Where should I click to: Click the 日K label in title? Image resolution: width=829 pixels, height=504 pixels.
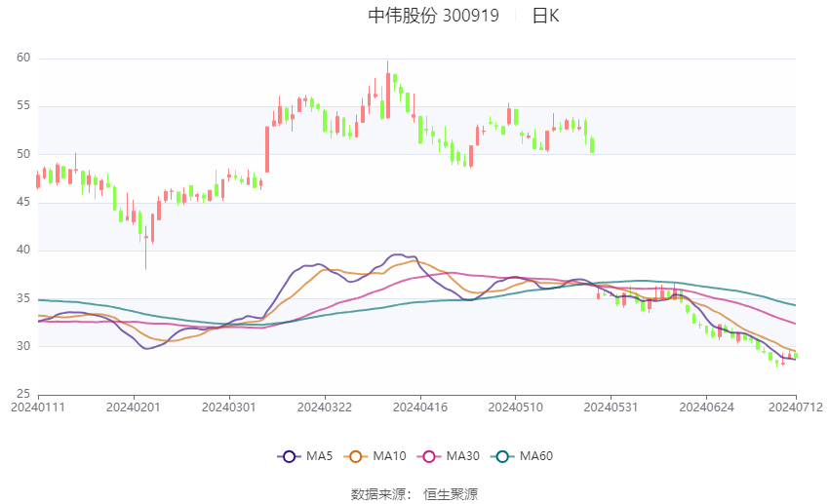545,16
